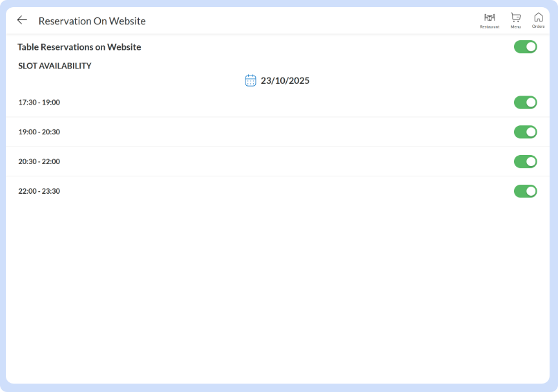Click the Orders text under the home icon

click(538, 26)
